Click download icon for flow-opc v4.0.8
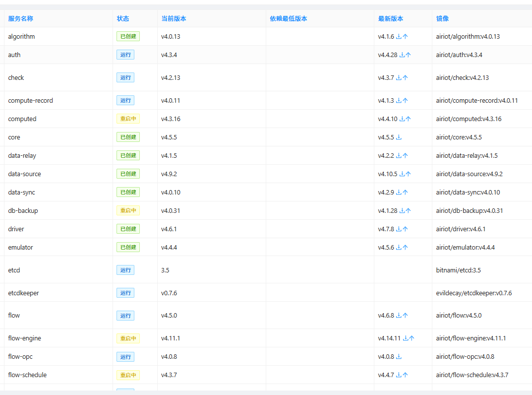 click(x=399, y=357)
